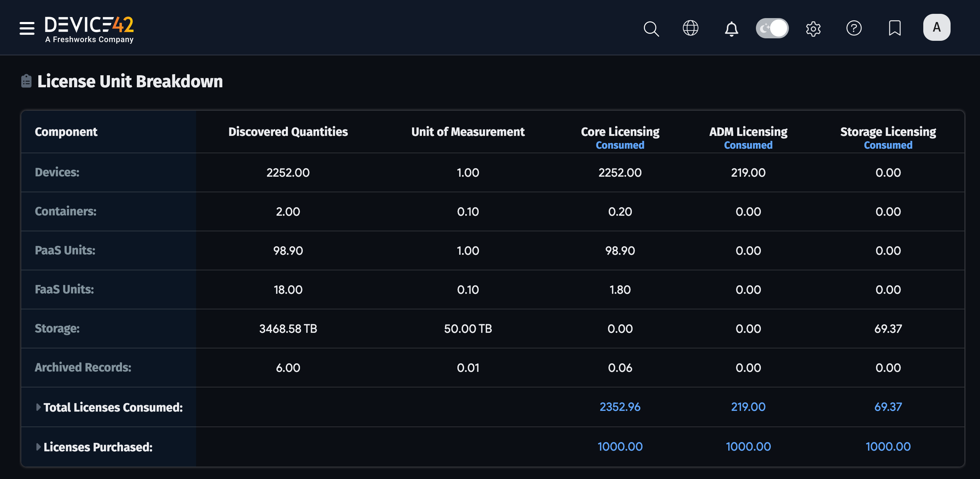
Task: Open the hamburger navigation menu
Action: coord(27,28)
